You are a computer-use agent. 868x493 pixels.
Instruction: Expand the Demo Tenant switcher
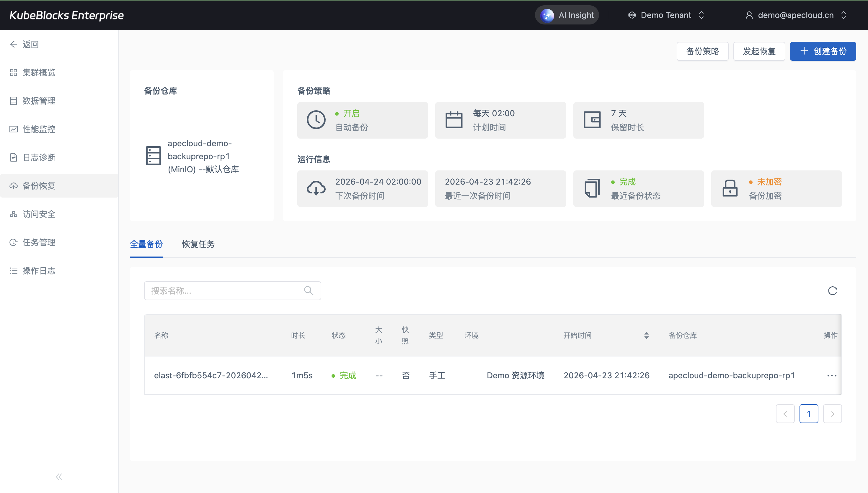(666, 15)
